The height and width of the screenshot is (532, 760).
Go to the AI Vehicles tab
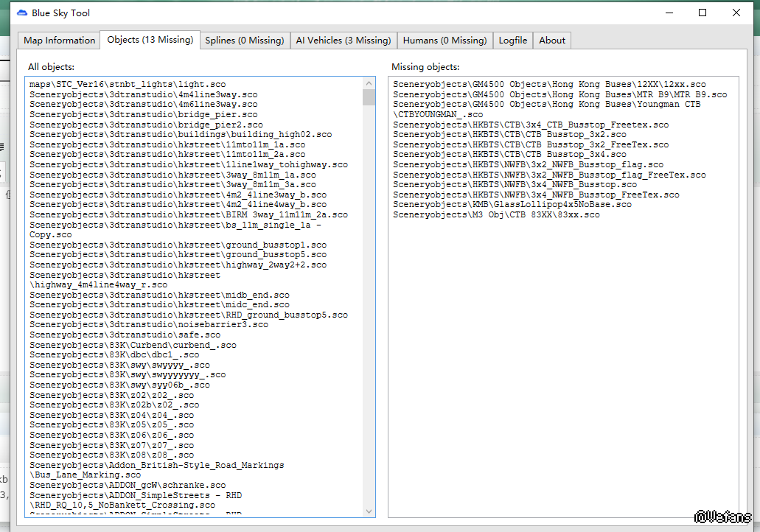point(343,41)
